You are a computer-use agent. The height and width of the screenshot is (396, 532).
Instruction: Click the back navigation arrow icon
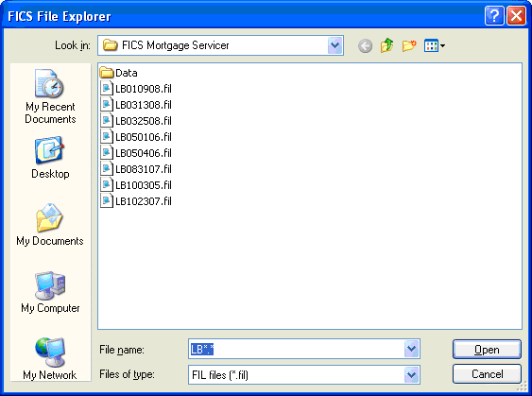click(x=365, y=45)
